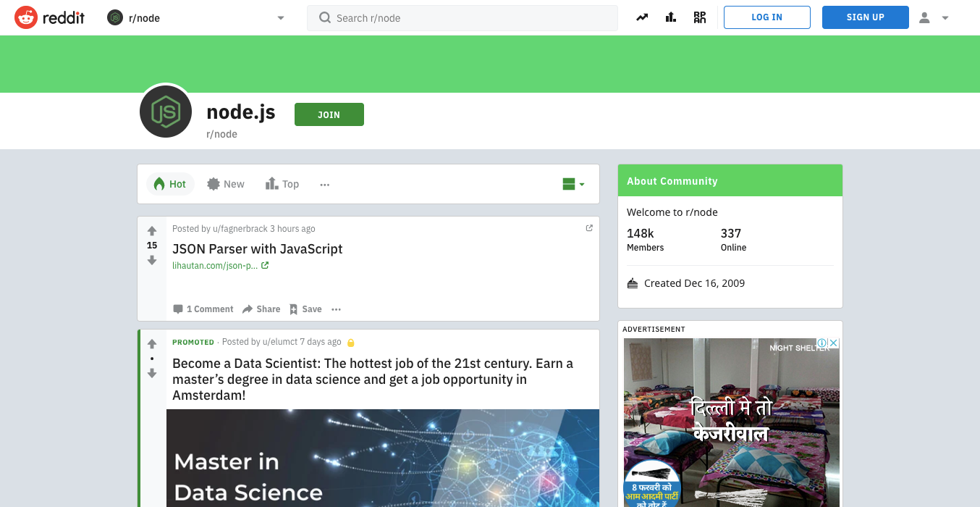The height and width of the screenshot is (507, 980).
Task: Open the lihautan.com article link
Action: click(216, 265)
